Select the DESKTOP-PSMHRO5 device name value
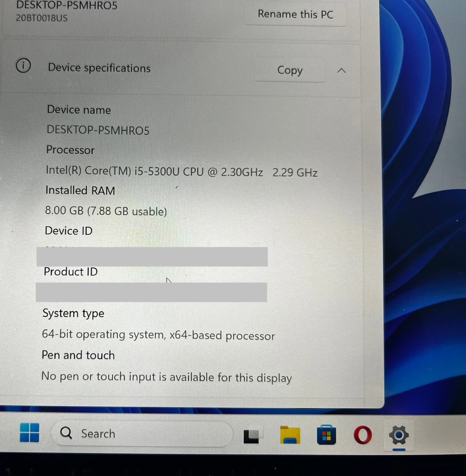 pyautogui.click(x=98, y=130)
